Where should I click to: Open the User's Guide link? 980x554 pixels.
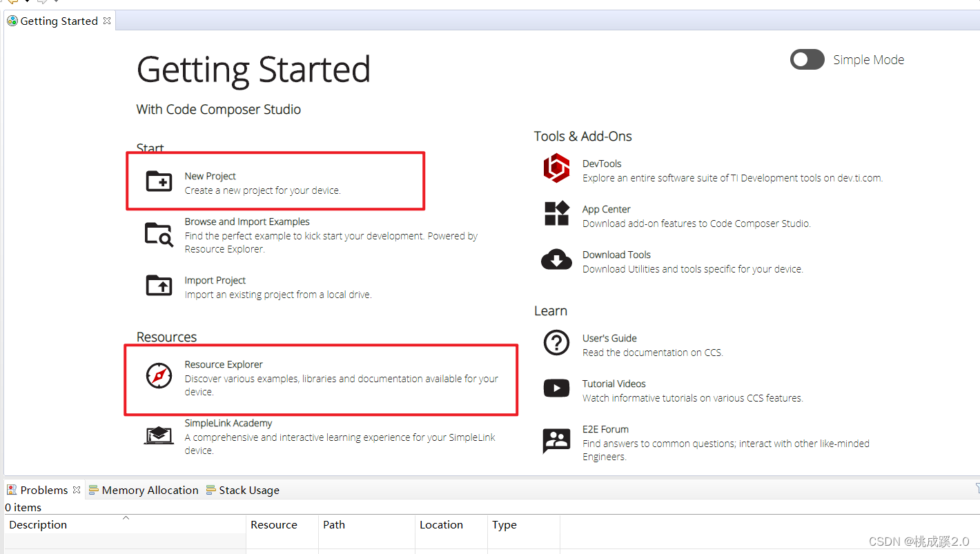609,338
